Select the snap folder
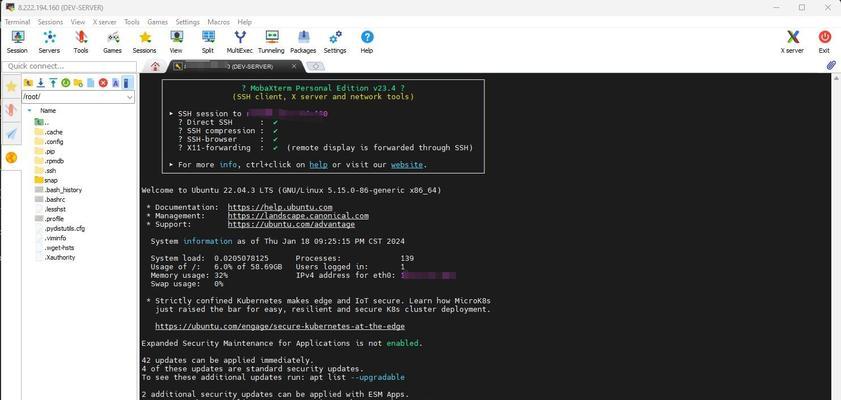This screenshot has height=400, width=841. [x=46, y=180]
